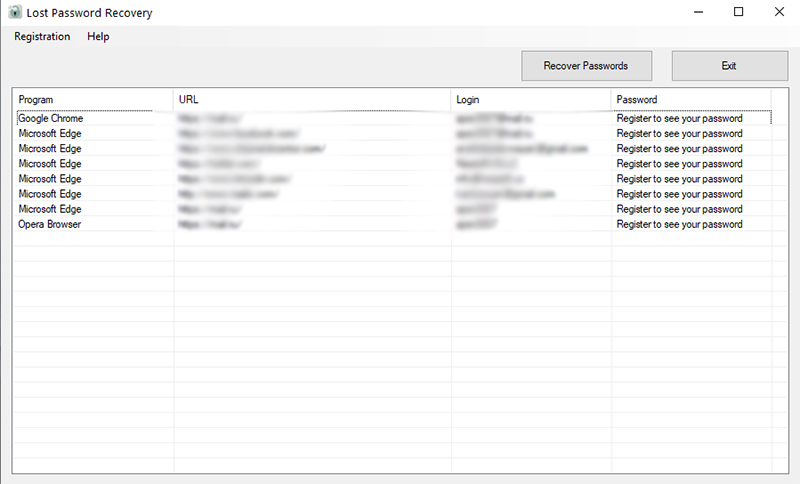Click the Recover Passwords button
The width and height of the screenshot is (800, 484).
pyautogui.click(x=586, y=66)
